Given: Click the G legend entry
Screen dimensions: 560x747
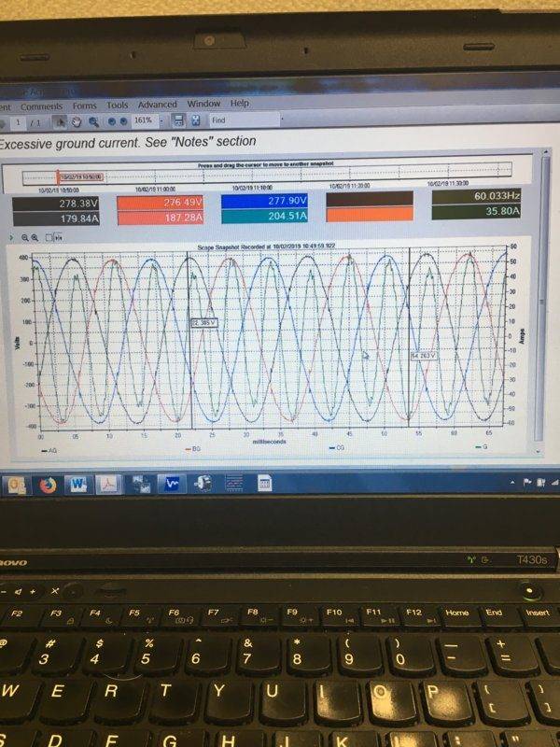Looking at the screenshot, I should [481, 447].
